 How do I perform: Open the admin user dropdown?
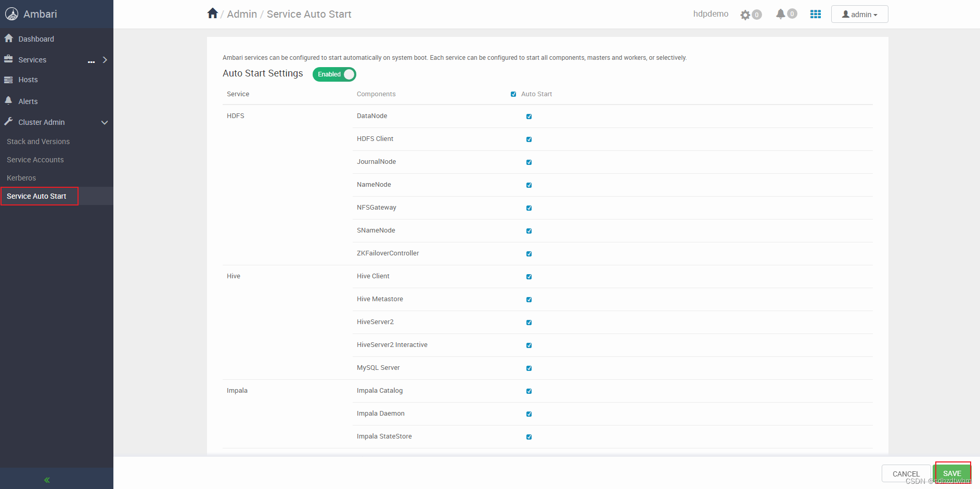pyautogui.click(x=859, y=14)
